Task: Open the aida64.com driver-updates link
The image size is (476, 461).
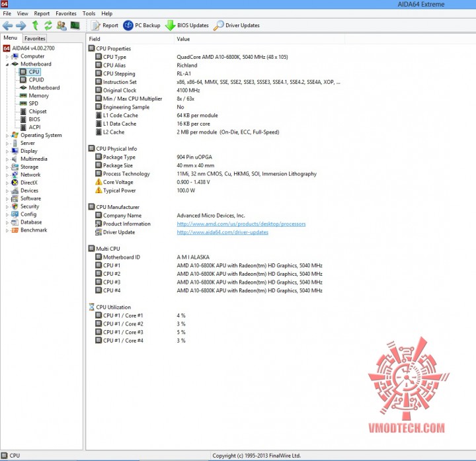Action: pyautogui.click(x=223, y=232)
